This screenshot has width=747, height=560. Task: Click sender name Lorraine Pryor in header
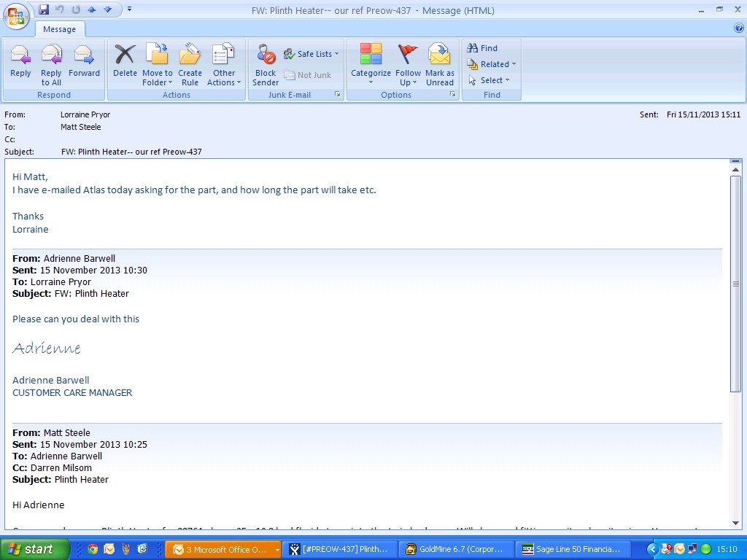click(x=85, y=114)
